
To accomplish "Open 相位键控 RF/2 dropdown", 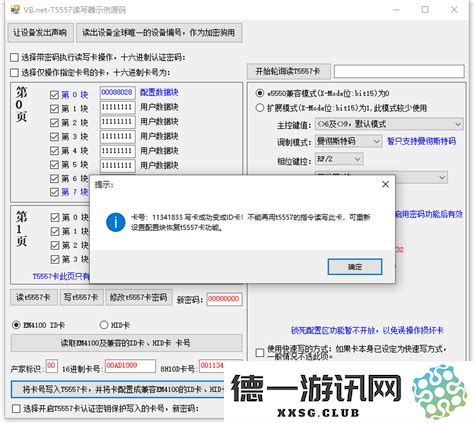I will tap(339, 159).
